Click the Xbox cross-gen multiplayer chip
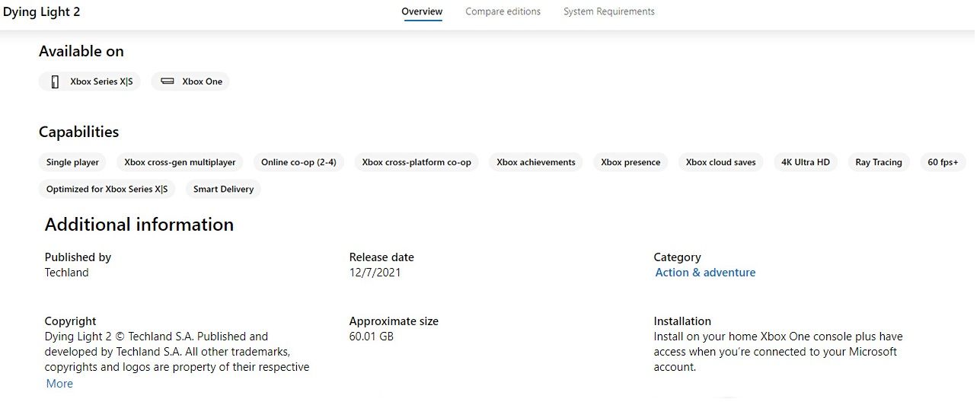The height and width of the screenshot is (418, 980). (180, 162)
